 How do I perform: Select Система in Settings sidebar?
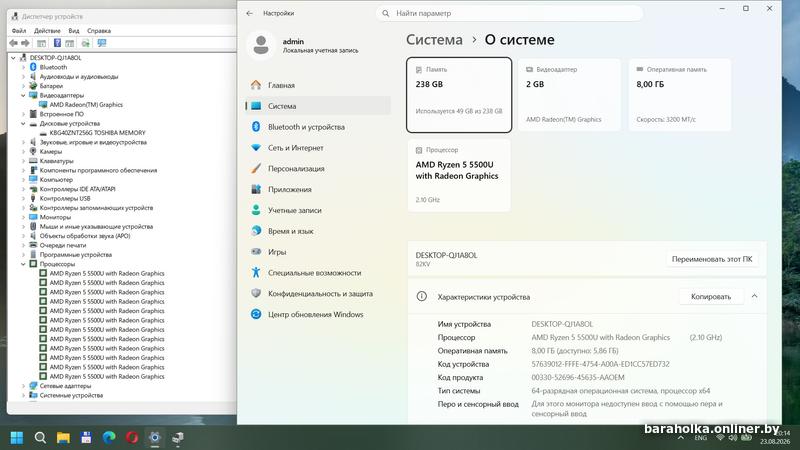tap(318, 106)
